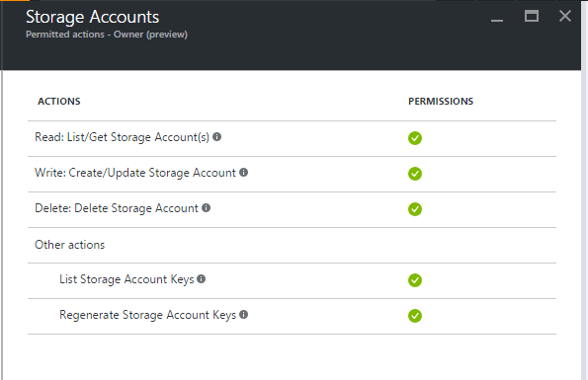Click green checkmark for List Storage Account Keys
Image resolution: width=588 pixels, height=380 pixels.
coord(415,280)
